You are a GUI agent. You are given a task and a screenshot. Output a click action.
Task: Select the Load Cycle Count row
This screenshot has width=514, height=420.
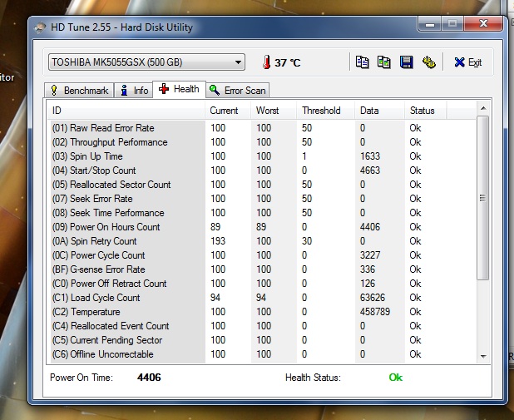(262, 298)
